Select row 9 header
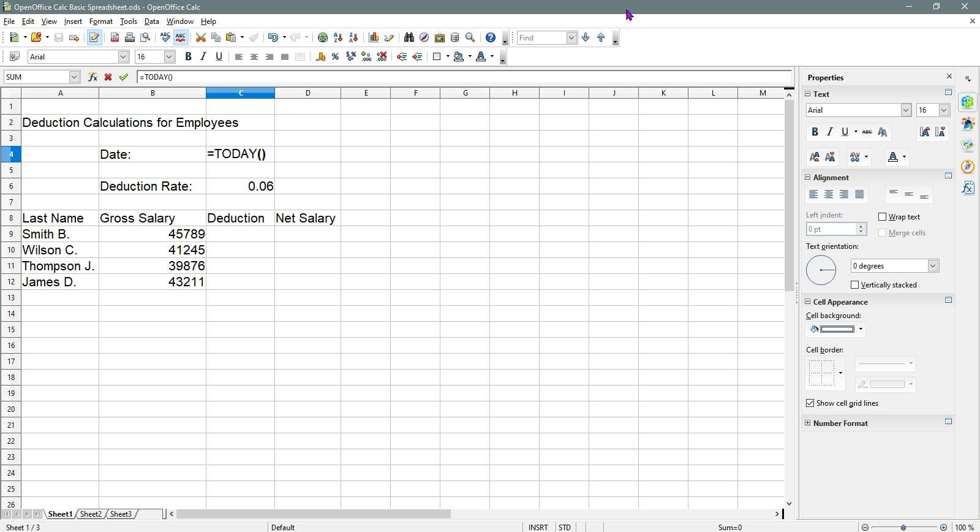Viewport: 980px width, 532px height. tap(11, 234)
